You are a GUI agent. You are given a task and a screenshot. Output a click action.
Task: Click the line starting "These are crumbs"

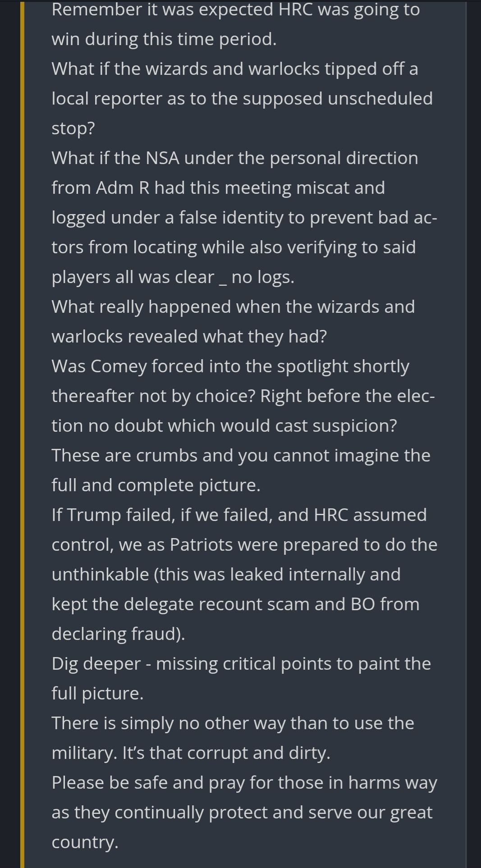241,456
